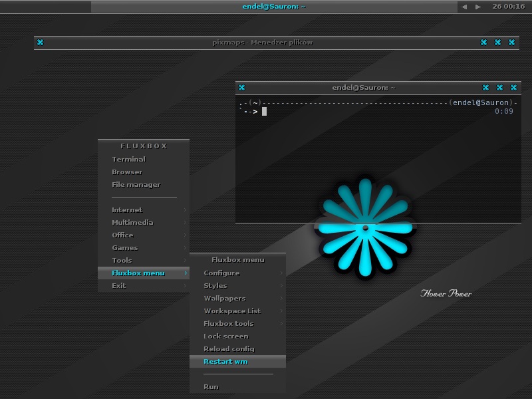Click the left X icon on terminal titlebar
Screen dimensions: 532x399
[241, 88]
